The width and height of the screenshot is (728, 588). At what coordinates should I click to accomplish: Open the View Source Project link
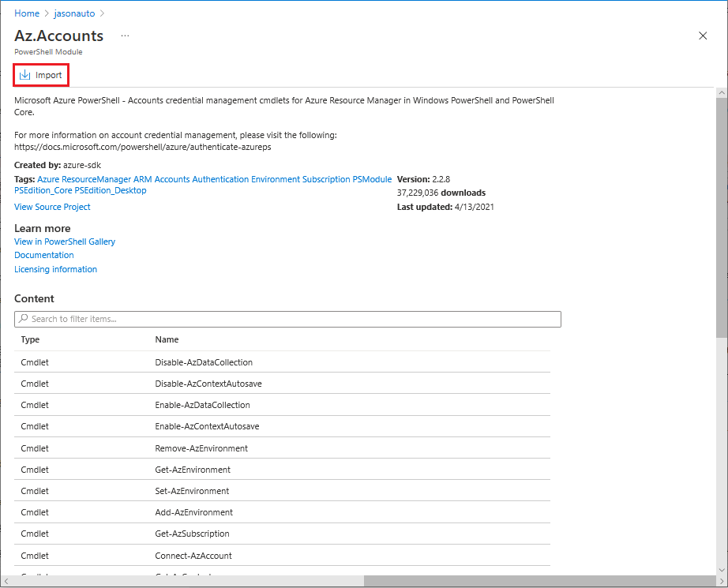pyautogui.click(x=52, y=206)
